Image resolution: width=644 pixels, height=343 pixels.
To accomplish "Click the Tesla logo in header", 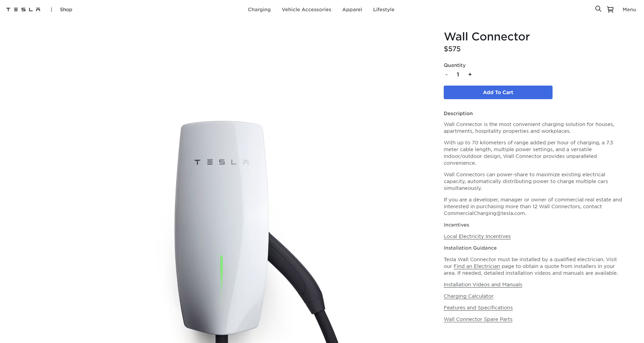I will click(x=23, y=10).
